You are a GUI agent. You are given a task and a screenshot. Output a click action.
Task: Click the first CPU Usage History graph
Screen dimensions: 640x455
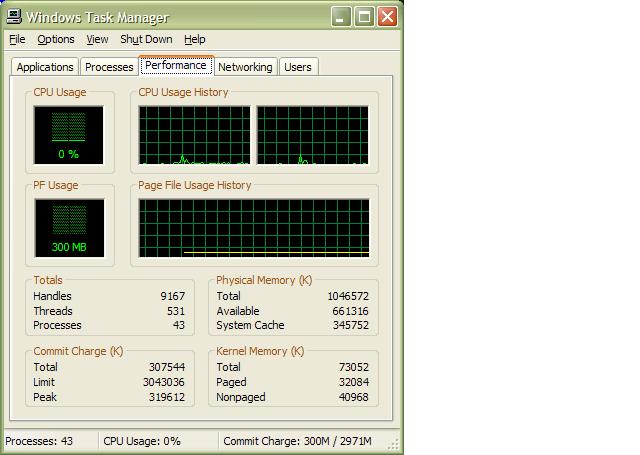coord(194,135)
